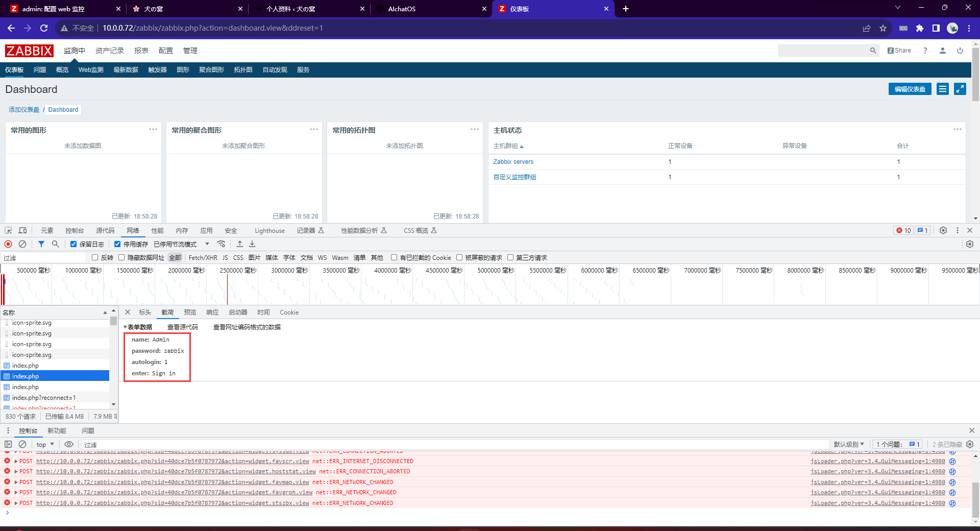Screen dimensions: 980x531
Task: Click the Zabbix logout power icon
Action: 960,51
